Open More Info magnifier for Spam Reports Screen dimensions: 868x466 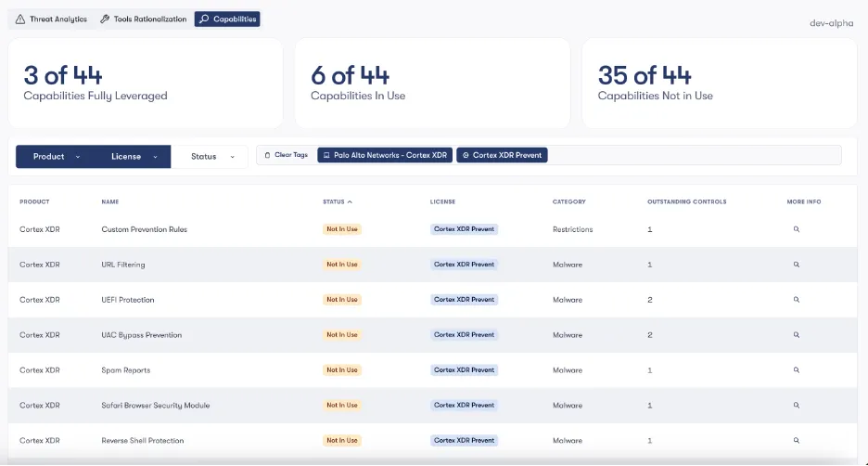pyautogui.click(x=796, y=370)
